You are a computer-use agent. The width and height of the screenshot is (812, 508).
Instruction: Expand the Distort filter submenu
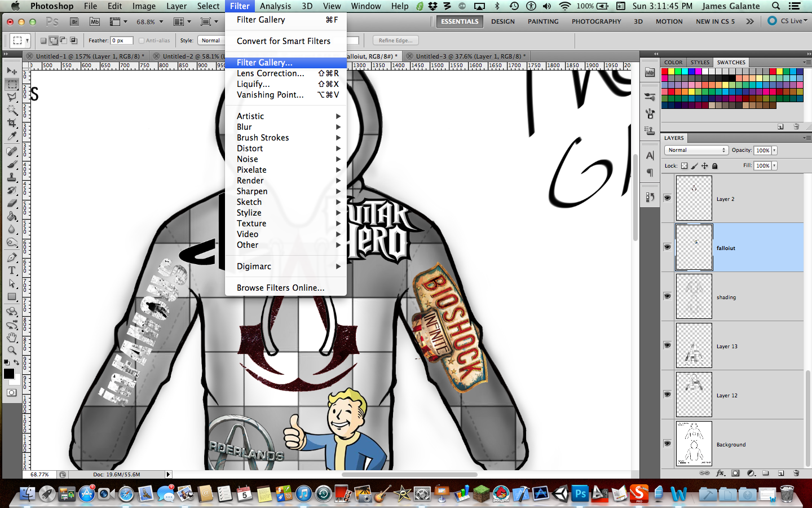(x=285, y=148)
